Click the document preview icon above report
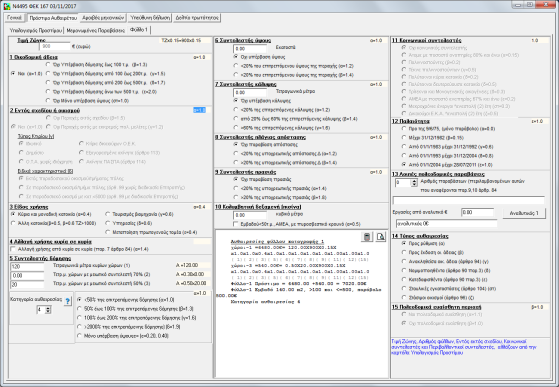The width and height of the screenshot is (559, 387). click(381, 237)
